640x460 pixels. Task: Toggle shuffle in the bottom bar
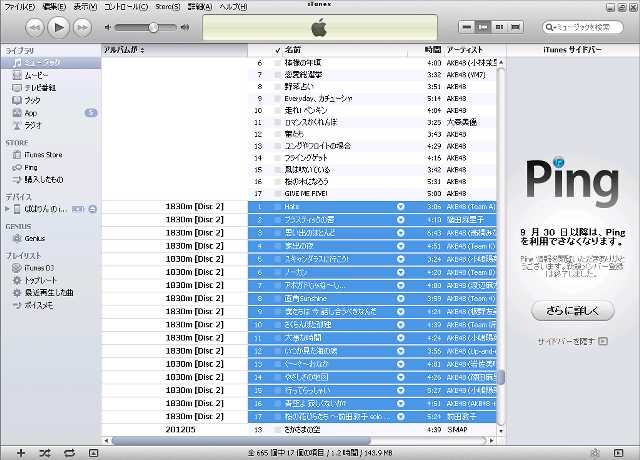(45, 453)
